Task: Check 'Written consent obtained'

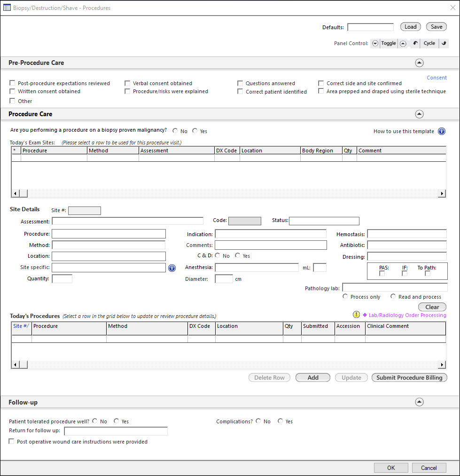Action: [12, 91]
